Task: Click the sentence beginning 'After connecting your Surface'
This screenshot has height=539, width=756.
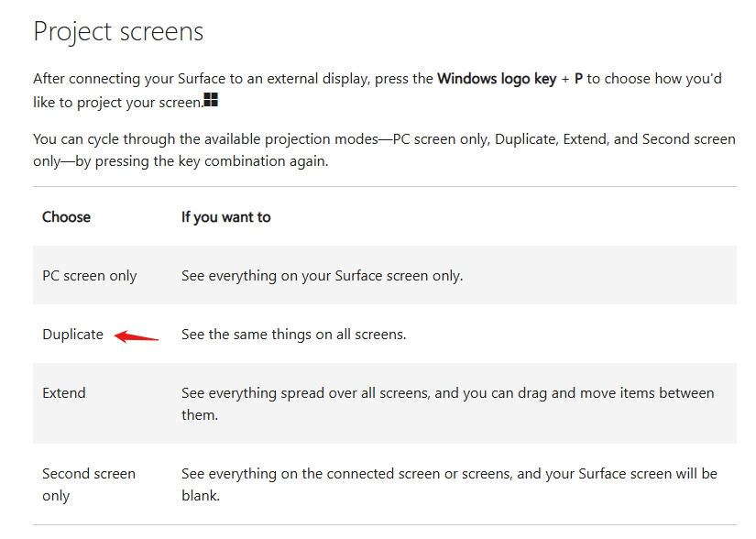Action: click(377, 90)
